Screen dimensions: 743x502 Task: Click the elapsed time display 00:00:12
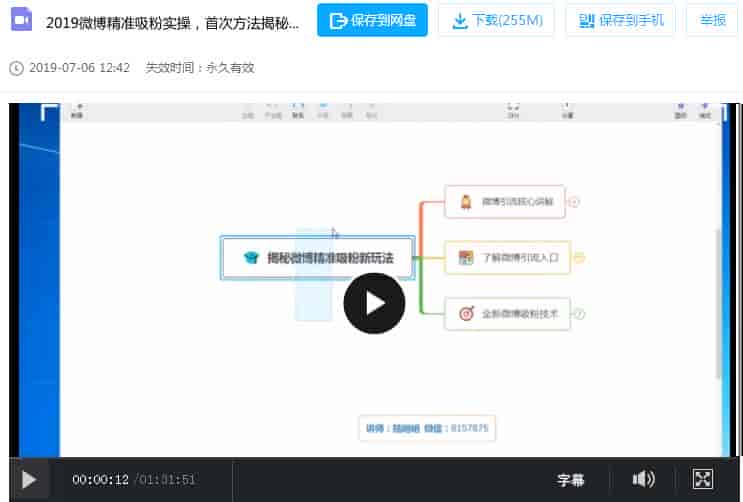click(x=100, y=480)
